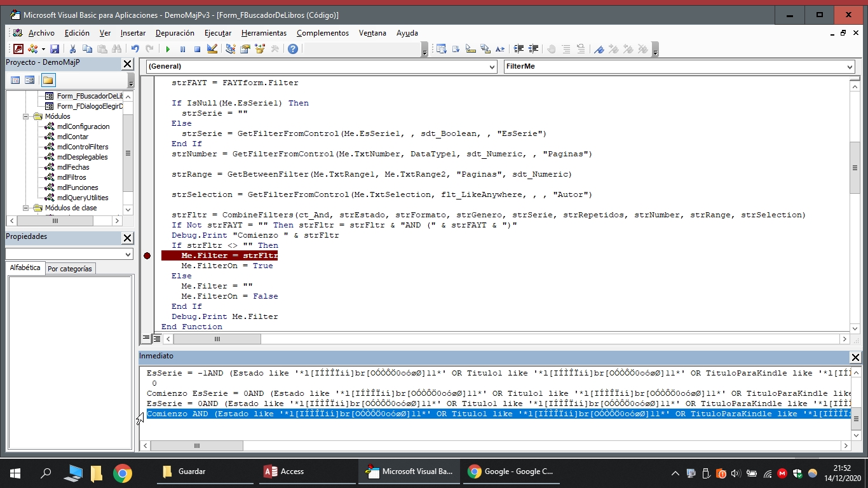868x488 pixels.
Task: Select the Por categorías properties tab
Action: pyautogui.click(x=70, y=269)
